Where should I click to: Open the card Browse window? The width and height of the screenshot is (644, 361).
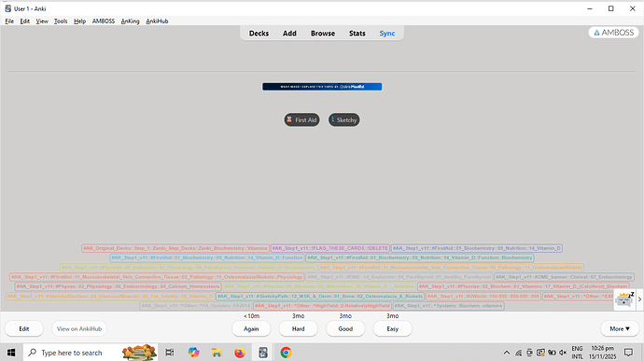tap(323, 34)
